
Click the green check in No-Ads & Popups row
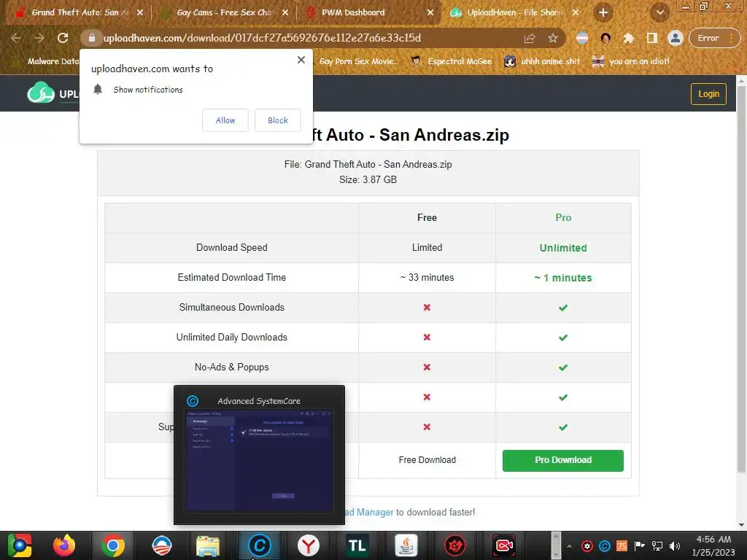tap(563, 367)
